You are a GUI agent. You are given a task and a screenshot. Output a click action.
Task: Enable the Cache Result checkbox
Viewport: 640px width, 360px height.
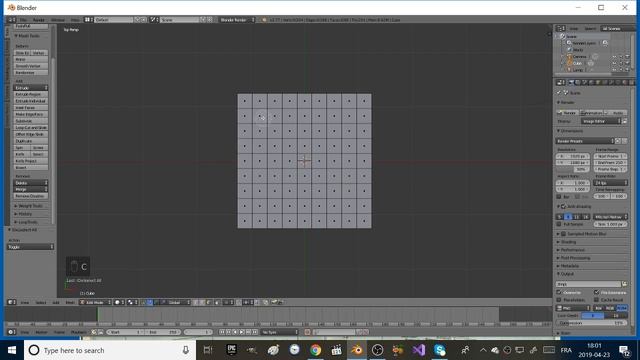pyautogui.click(x=597, y=300)
